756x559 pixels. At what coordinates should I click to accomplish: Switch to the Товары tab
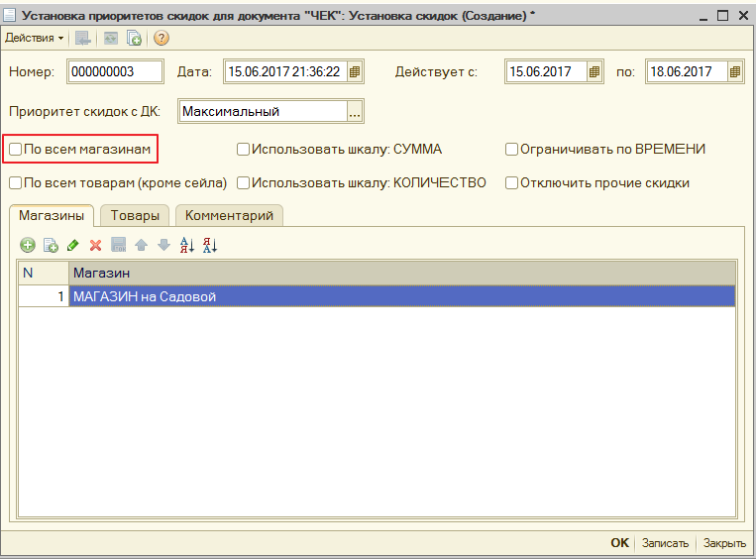pos(135,216)
